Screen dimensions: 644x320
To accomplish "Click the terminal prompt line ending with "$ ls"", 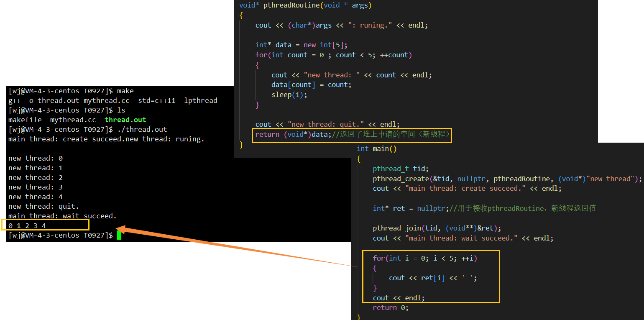I will [x=67, y=110].
